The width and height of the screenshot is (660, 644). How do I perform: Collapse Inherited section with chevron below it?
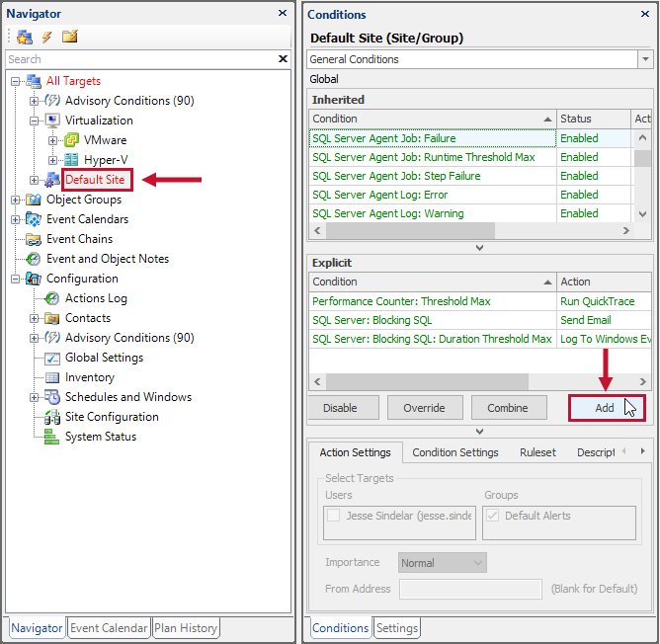pyautogui.click(x=479, y=248)
